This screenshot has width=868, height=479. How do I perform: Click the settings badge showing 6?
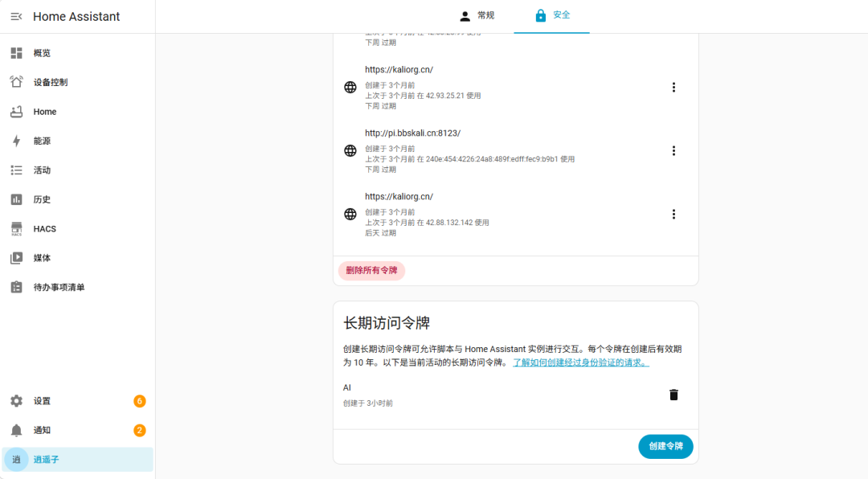pos(140,401)
